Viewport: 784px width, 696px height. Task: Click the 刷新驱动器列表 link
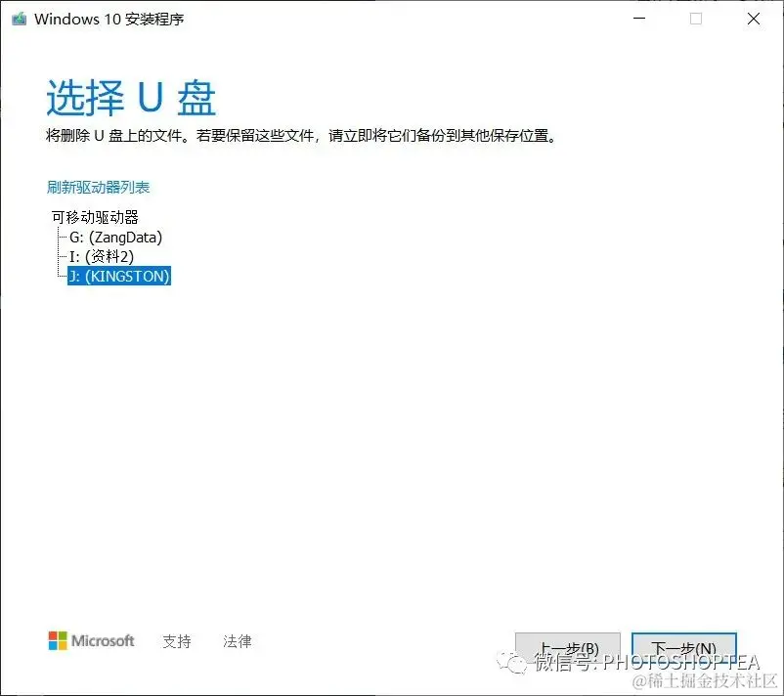tap(98, 187)
